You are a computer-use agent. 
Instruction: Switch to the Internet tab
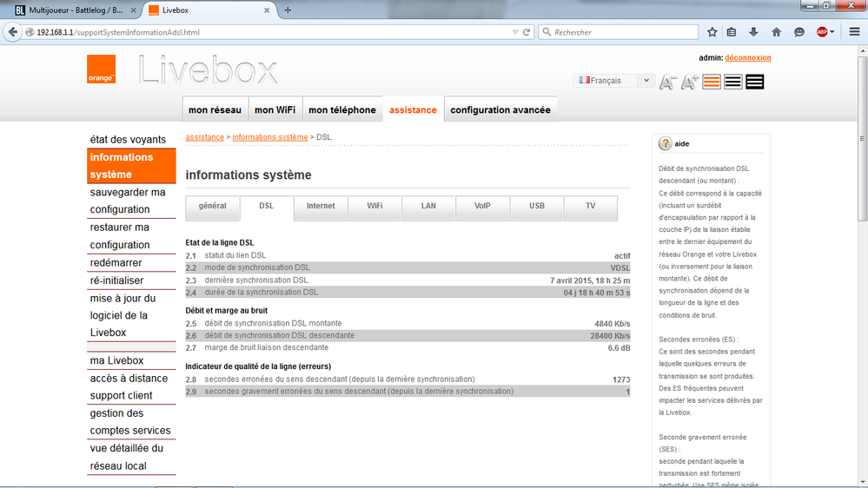pos(321,207)
